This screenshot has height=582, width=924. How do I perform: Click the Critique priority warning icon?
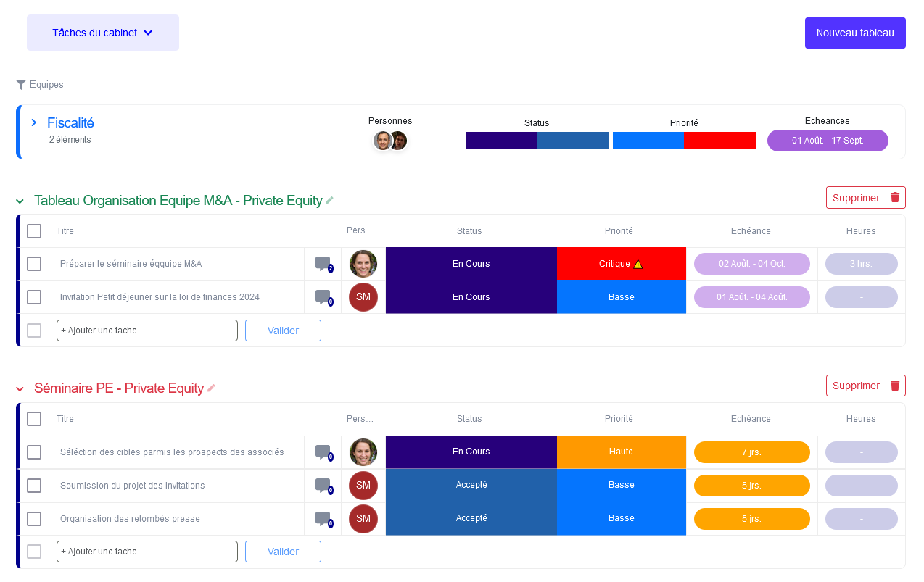tap(638, 264)
